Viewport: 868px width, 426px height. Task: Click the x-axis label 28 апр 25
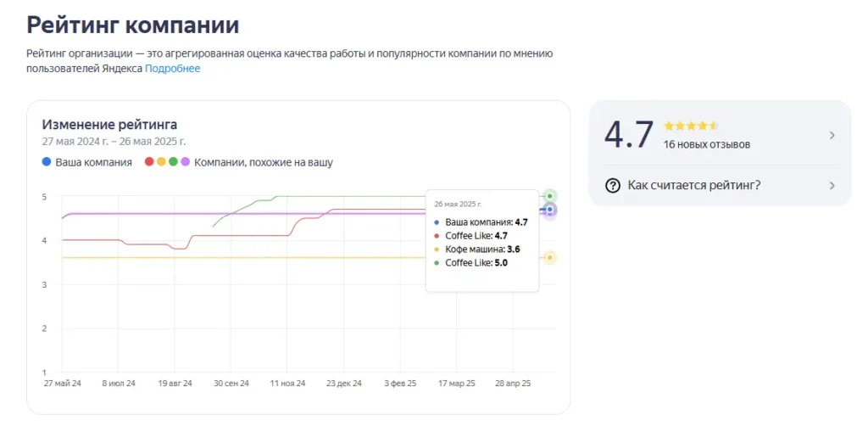pyautogui.click(x=513, y=384)
